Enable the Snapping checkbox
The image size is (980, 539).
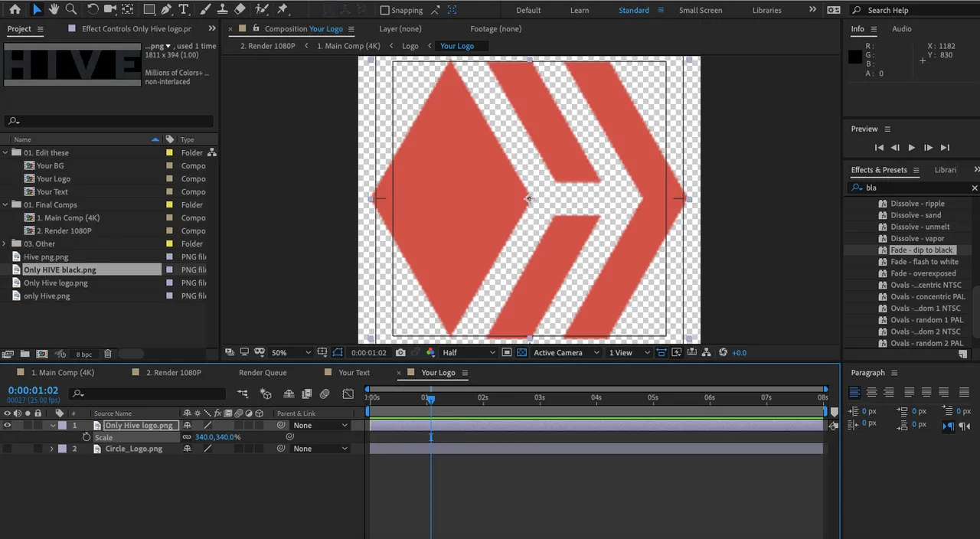[385, 10]
